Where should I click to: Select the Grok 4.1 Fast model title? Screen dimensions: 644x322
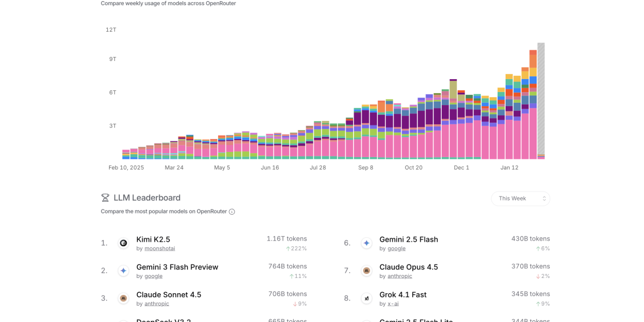[x=403, y=295]
